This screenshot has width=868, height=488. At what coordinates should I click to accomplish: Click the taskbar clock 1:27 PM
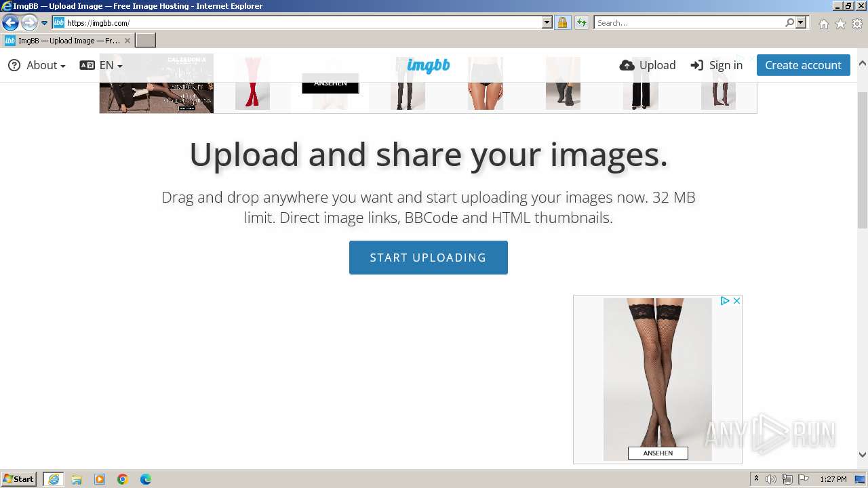point(833,479)
